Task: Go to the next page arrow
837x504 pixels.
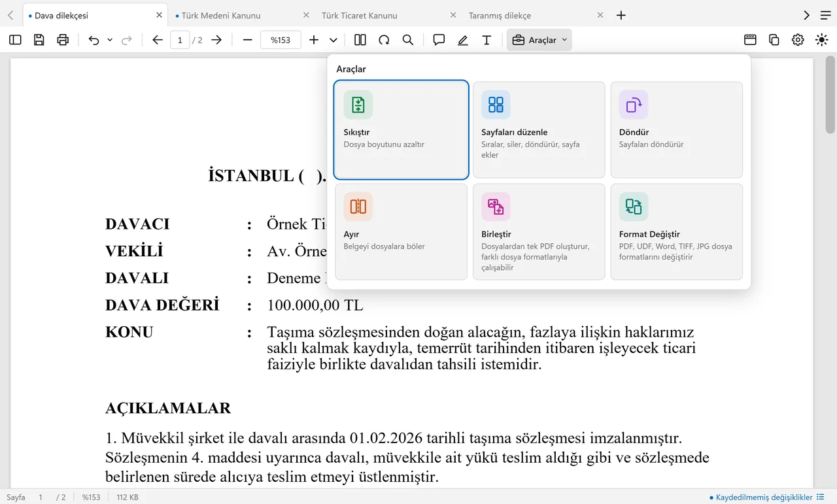Action: (216, 40)
